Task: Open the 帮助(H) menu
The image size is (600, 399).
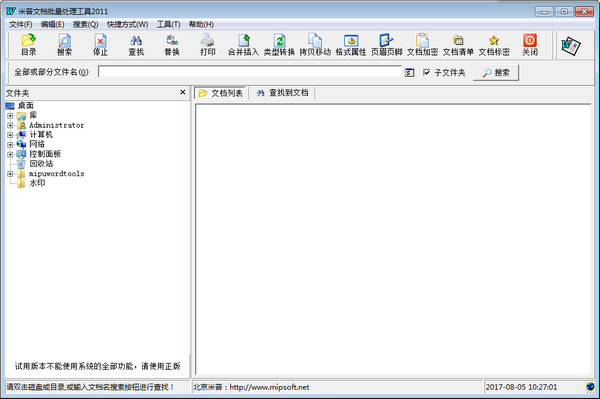Action: coord(201,24)
